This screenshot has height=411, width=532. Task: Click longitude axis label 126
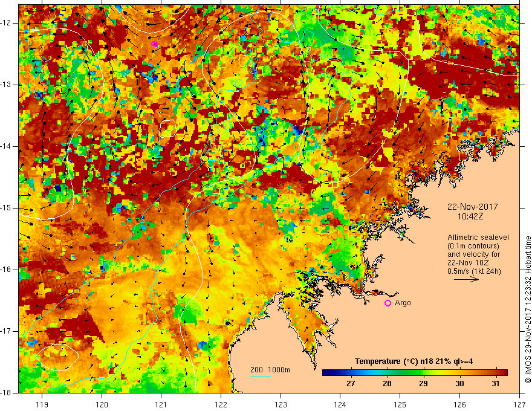click(459, 404)
